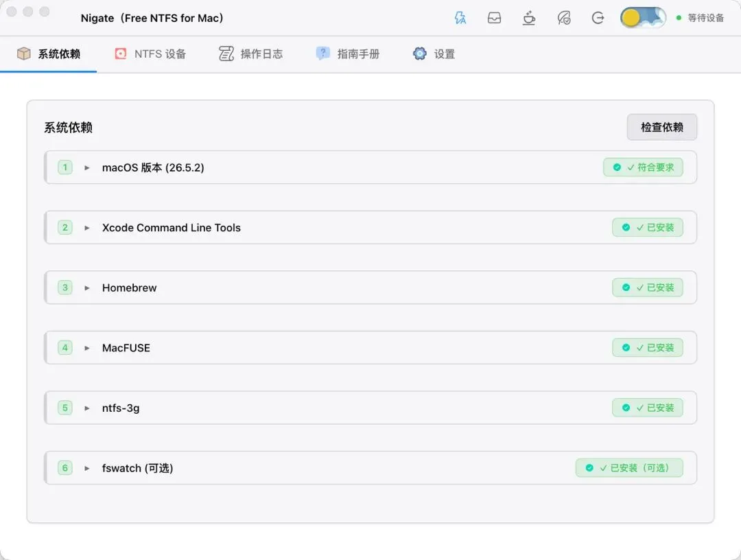This screenshot has width=741, height=560.
Task: Click the 已安装 badge for Homebrew
Action: (648, 288)
